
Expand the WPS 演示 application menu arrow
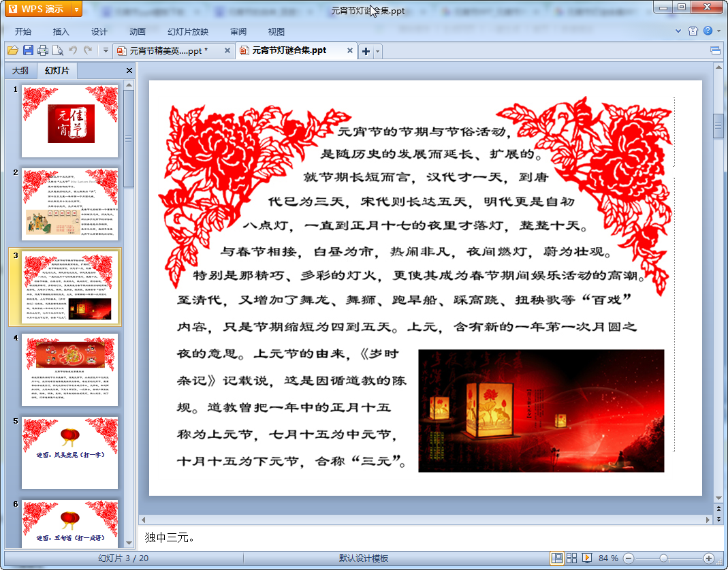click(x=76, y=9)
